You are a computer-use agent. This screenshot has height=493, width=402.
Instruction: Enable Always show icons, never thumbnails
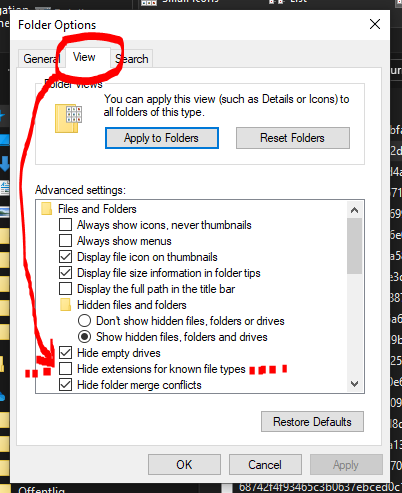pos(65,225)
